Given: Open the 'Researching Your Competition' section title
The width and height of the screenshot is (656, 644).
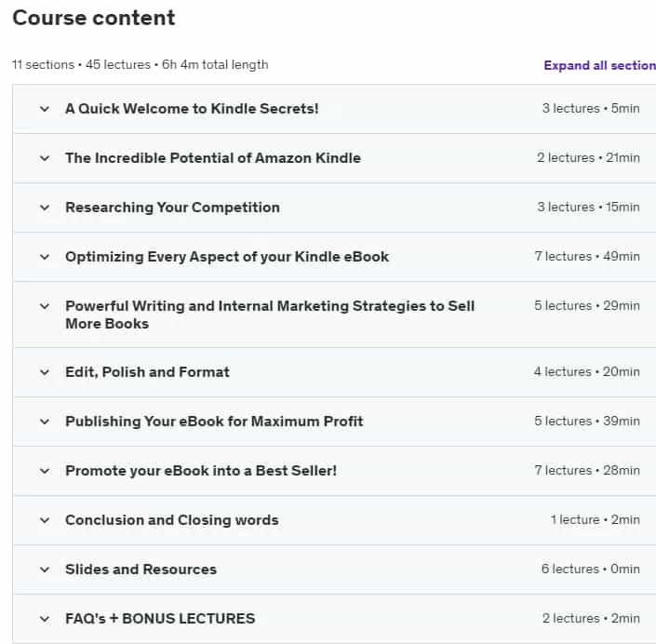Looking at the screenshot, I should pos(172,208).
